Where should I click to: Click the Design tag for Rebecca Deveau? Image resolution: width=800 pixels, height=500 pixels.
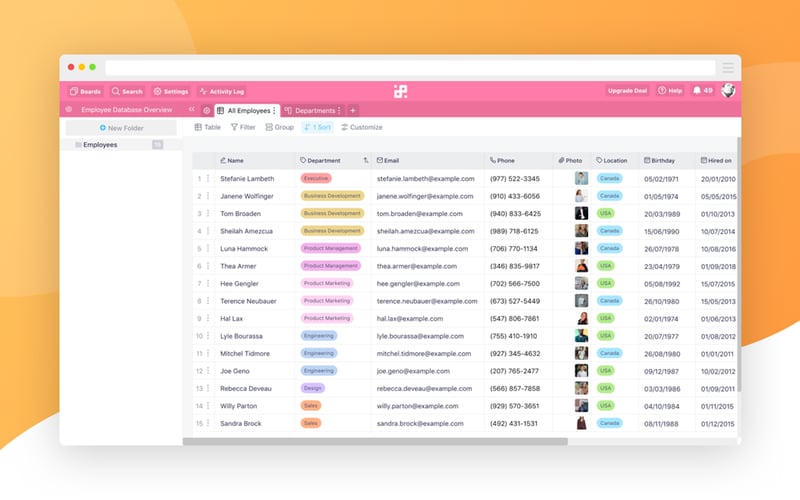coord(312,388)
